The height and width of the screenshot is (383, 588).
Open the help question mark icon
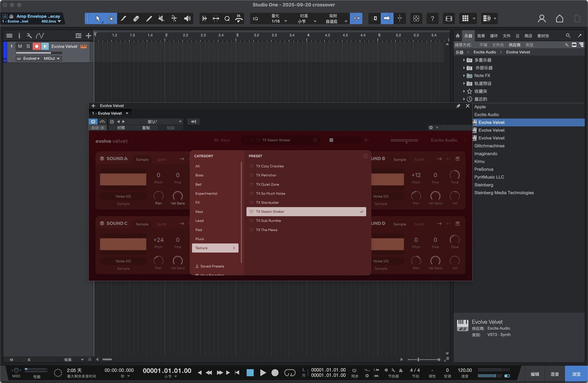[432, 19]
